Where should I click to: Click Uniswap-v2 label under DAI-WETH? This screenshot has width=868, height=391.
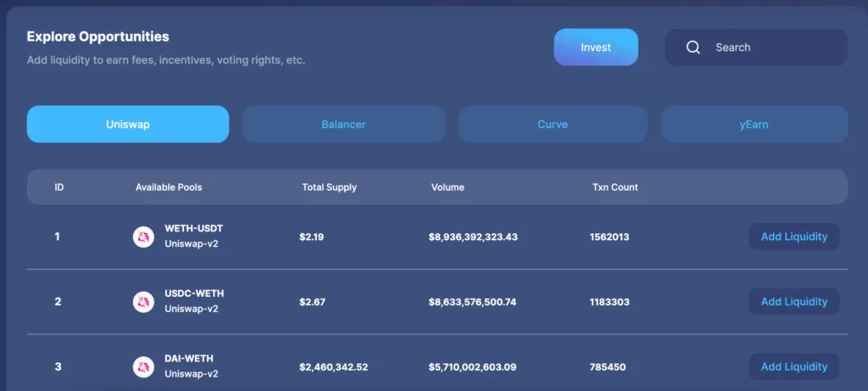[192, 374]
